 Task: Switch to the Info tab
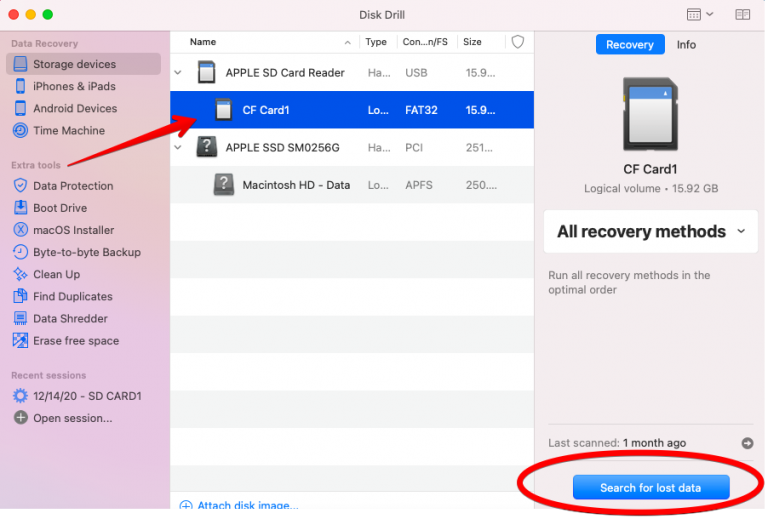click(x=686, y=45)
